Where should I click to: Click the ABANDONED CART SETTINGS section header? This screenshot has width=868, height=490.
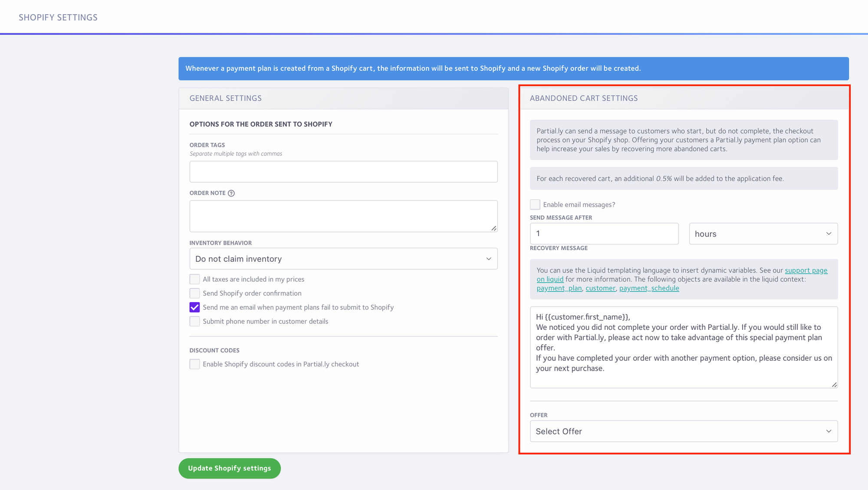pos(584,98)
